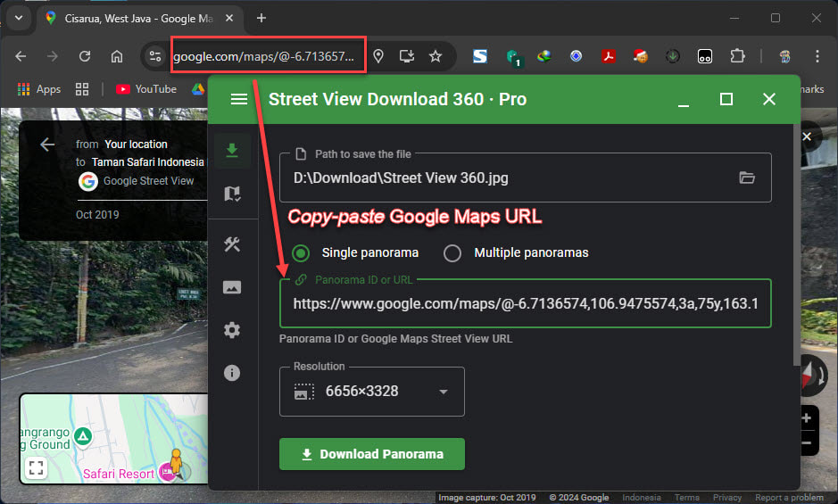Open the blue circular extension icon
Screen dimensions: 838x504
click(577, 56)
